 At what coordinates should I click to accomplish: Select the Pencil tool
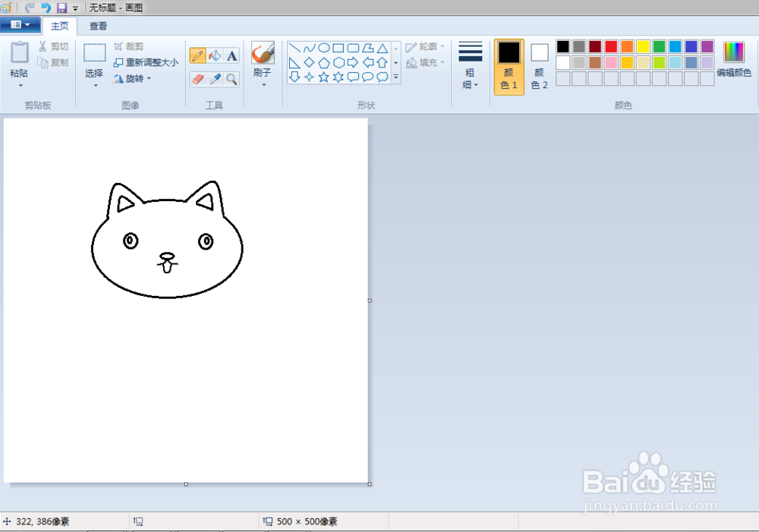[197, 55]
